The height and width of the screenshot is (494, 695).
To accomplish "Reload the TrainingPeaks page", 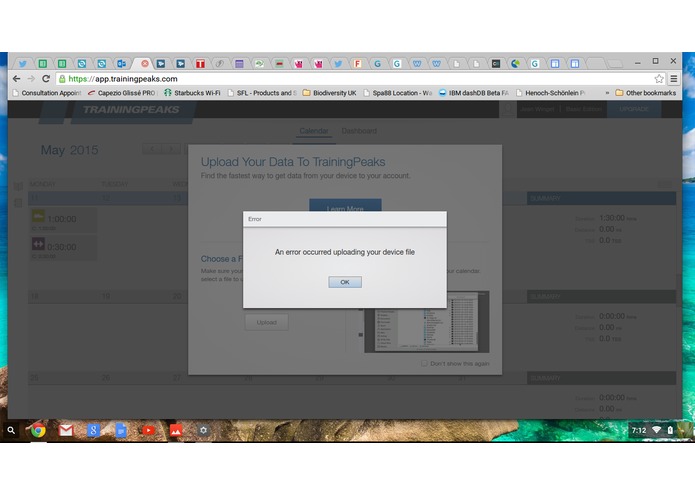I will (46, 79).
